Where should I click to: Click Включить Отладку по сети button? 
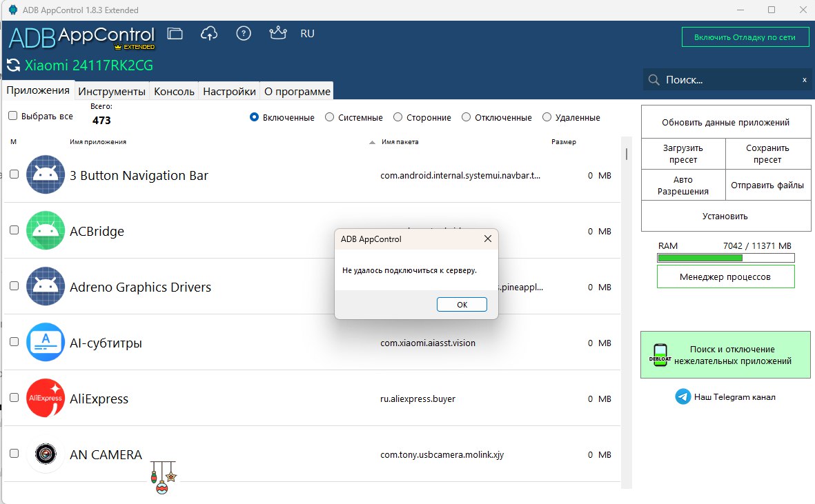tap(745, 37)
